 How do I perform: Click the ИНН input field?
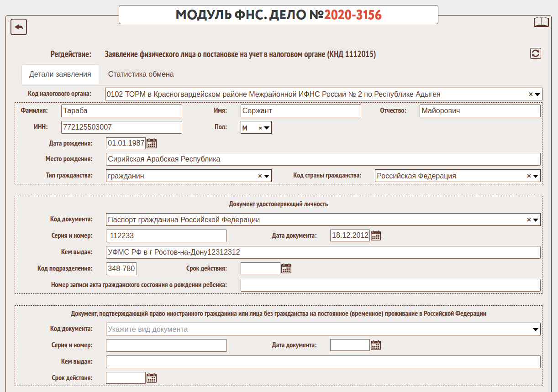[121, 127]
